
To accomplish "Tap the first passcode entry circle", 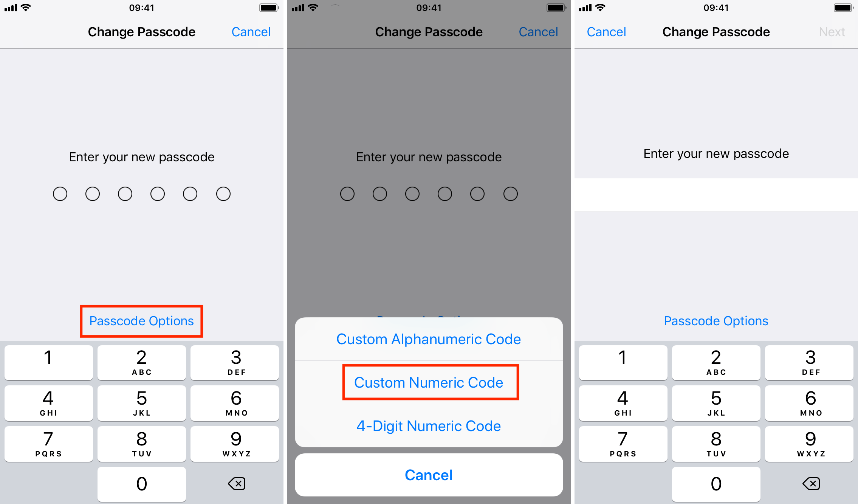I will 59,193.
